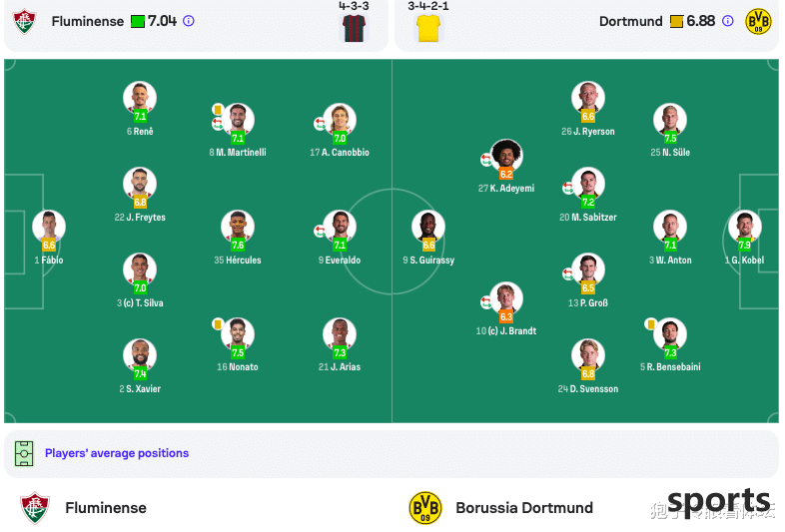Open the Borussia Dortmund team link at bottom
This screenshot has height=532, width=785.
pyautogui.click(x=524, y=508)
